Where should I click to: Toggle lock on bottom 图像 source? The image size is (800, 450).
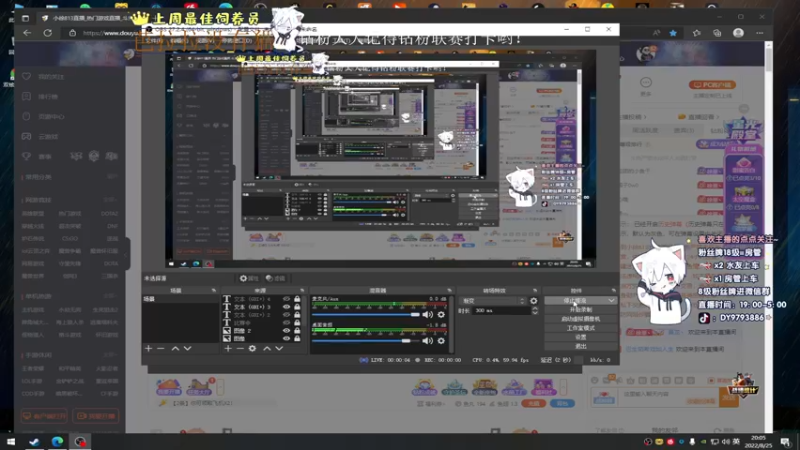(x=297, y=338)
